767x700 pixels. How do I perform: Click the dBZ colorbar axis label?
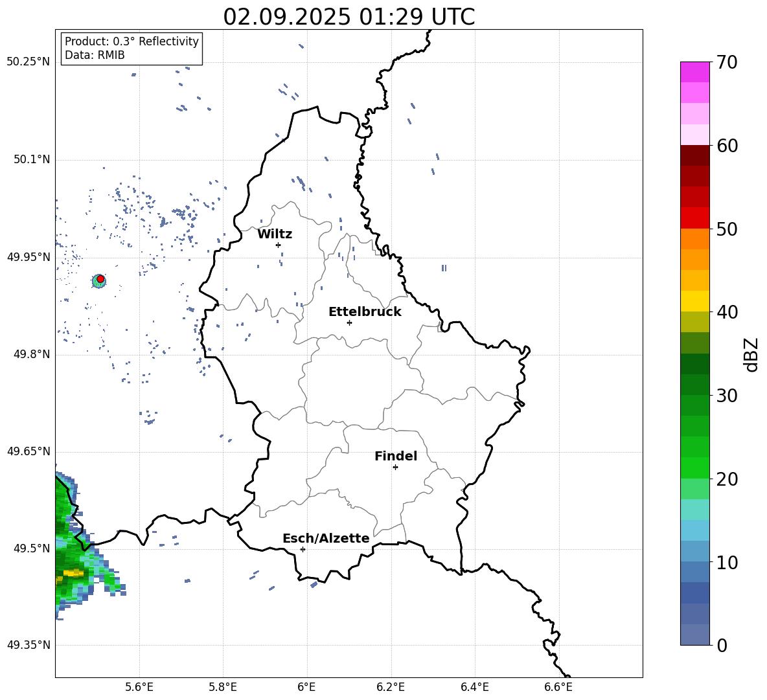[x=751, y=354]
